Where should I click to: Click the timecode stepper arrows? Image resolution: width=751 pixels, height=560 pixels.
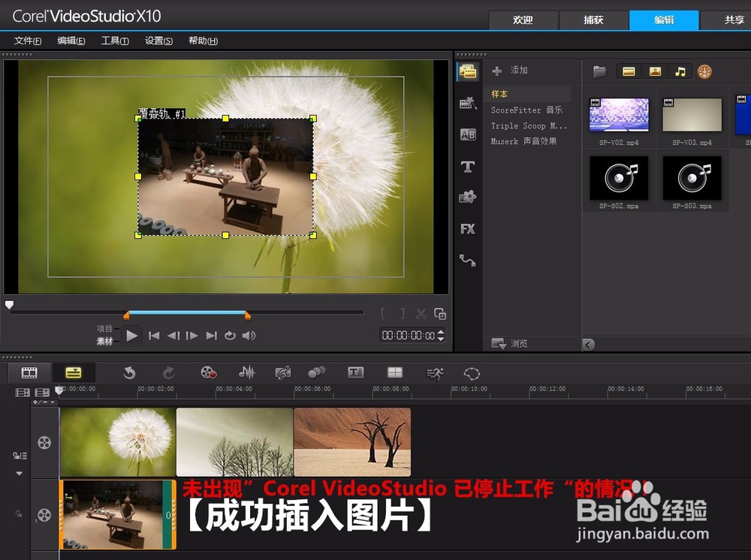point(441,335)
